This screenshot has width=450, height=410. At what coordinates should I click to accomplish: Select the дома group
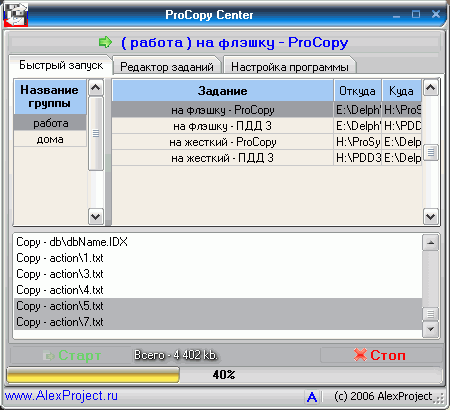50,139
